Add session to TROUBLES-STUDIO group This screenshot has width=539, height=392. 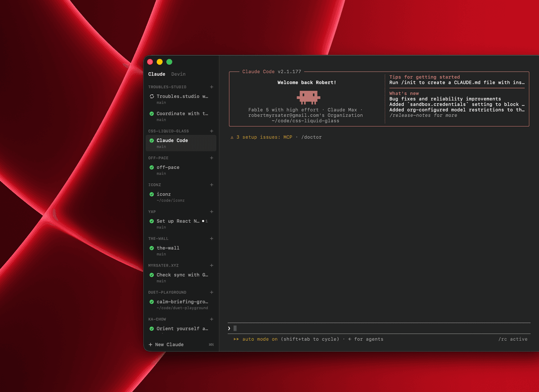click(212, 87)
